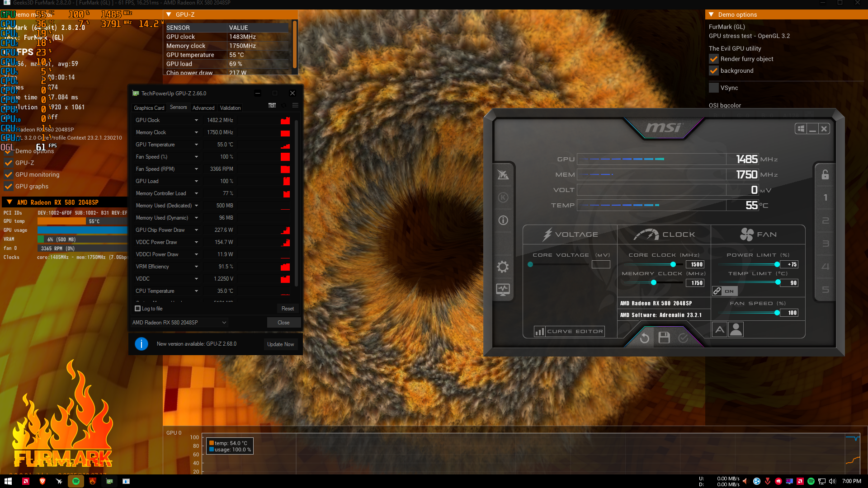The height and width of the screenshot is (488, 868).
Task: Open the info icon in MSI Afterburner sidebar
Action: coord(503,221)
